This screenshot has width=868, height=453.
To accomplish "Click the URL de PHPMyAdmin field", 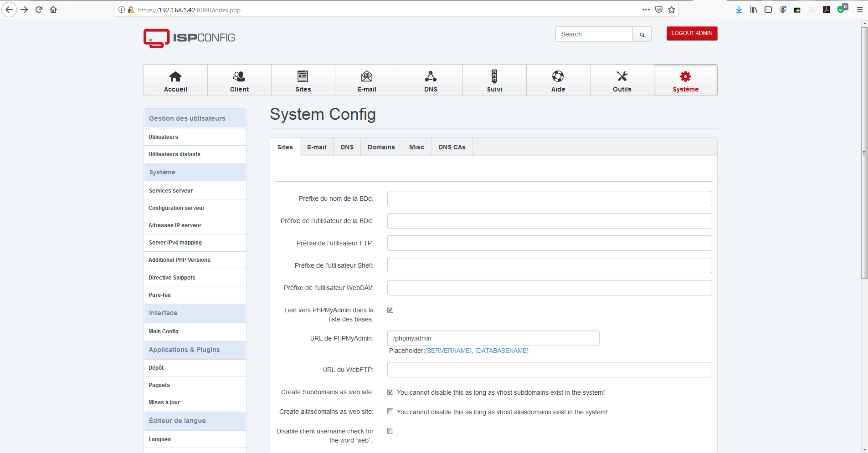I will click(493, 338).
